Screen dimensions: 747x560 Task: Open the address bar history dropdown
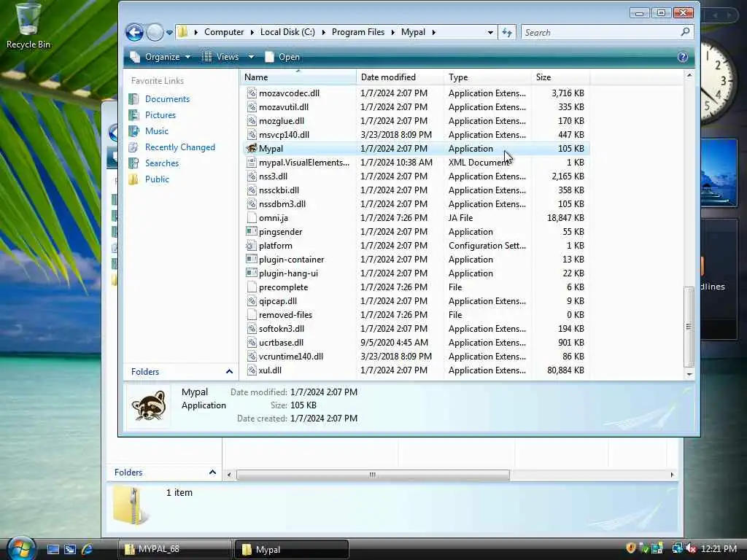pos(490,32)
